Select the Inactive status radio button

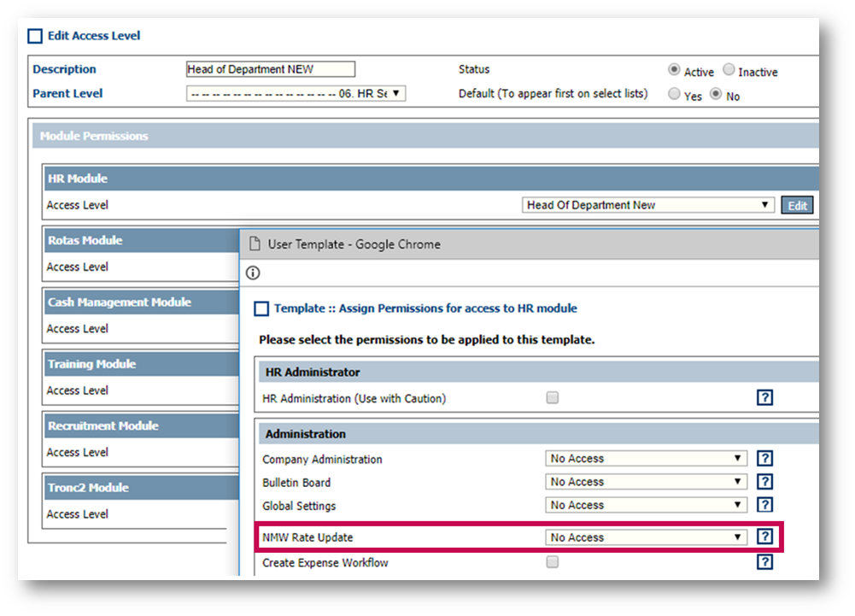[729, 70]
